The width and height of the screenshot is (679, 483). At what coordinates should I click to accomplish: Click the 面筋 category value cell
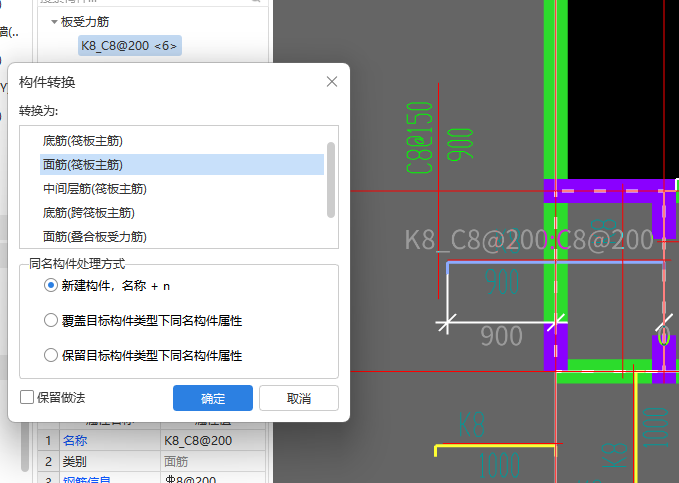pyautogui.click(x=213, y=461)
